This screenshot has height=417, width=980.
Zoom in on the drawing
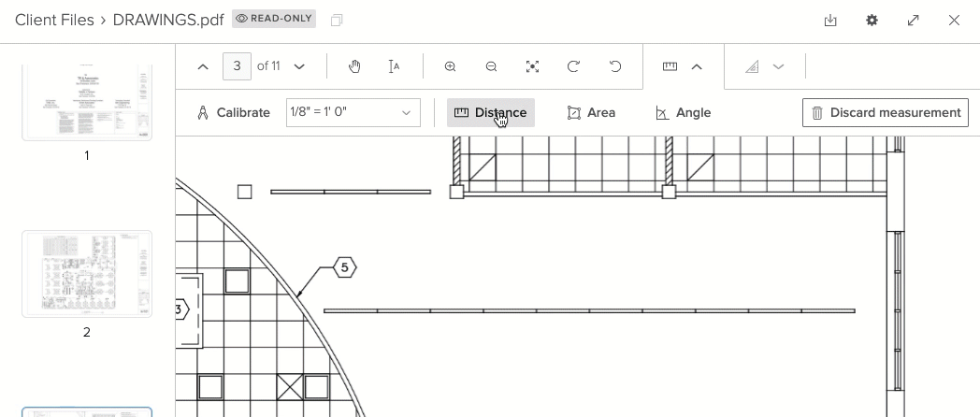pyautogui.click(x=450, y=66)
